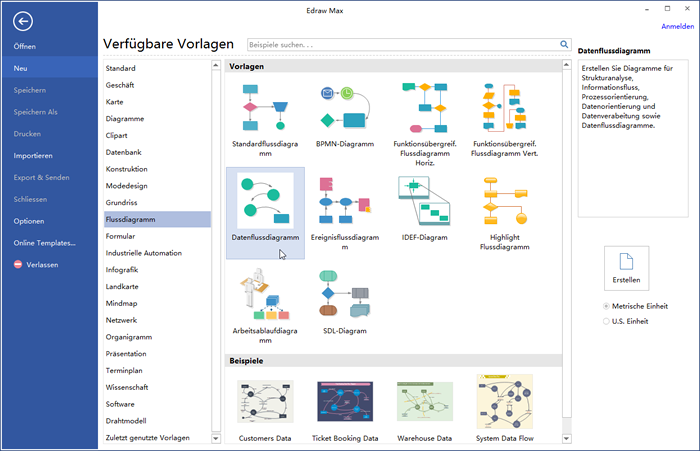This screenshot has height=451, width=700.
Task: Click the Anmelden link
Action: tap(677, 26)
